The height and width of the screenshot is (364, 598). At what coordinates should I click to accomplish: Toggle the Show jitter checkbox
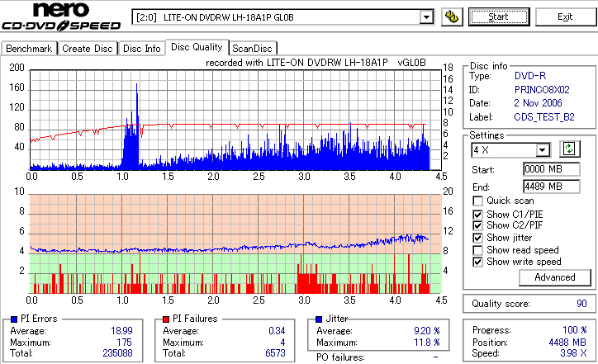pyautogui.click(x=477, y=238)
